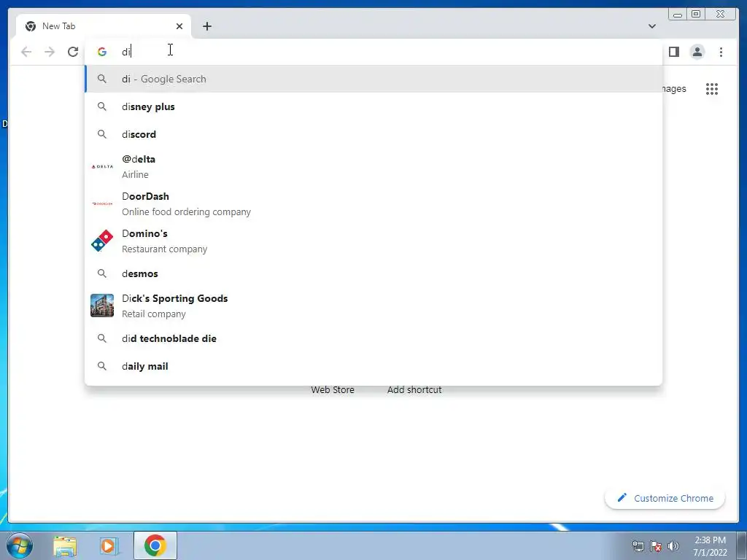Click the browser forward arrow
Viewport: 747px width, 560px height.
pos(50,52)
